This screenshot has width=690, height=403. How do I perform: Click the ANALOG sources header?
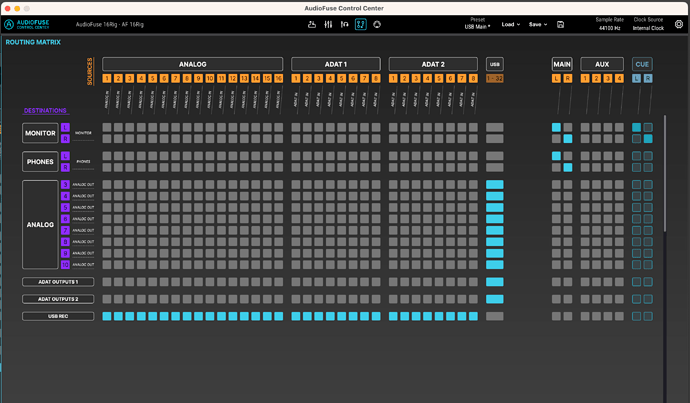[193, 64]
